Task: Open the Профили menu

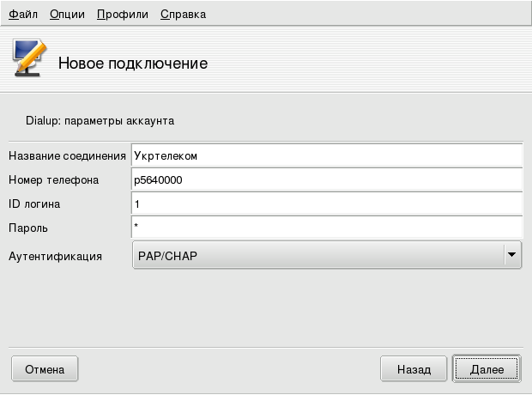Action: tap(122, 15)
